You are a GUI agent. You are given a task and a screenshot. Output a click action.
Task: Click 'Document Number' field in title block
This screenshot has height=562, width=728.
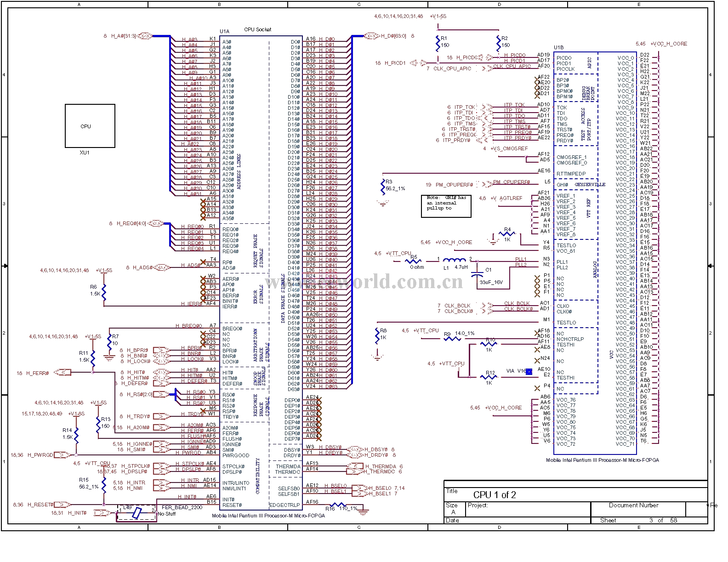(638, 509)
